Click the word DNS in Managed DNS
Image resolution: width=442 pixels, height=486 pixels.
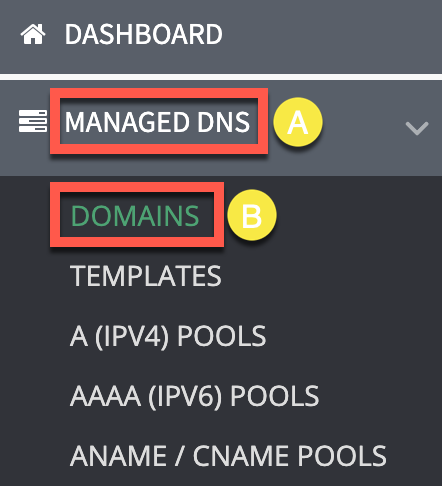[x=223, y=122]
